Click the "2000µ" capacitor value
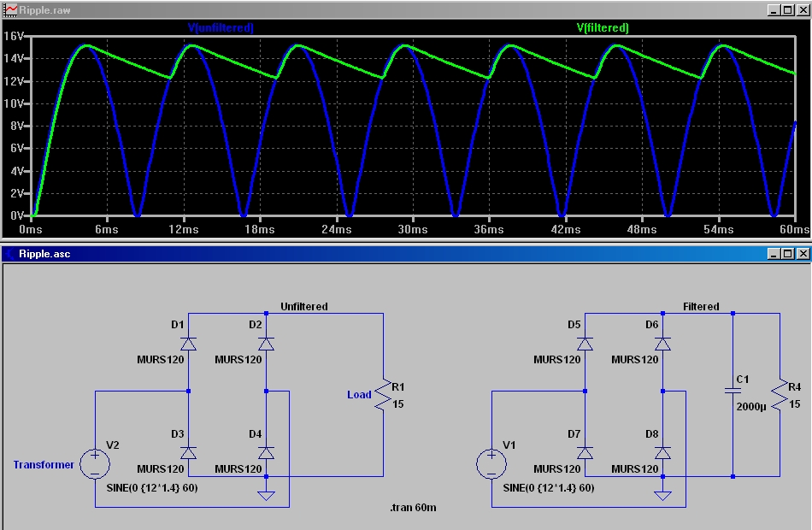The width and height of the screenshot is (812, 530). (x=751, y=407)
